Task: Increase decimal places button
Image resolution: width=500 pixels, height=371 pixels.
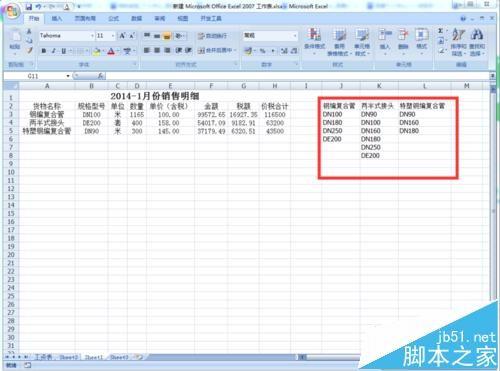Action: 284,51
